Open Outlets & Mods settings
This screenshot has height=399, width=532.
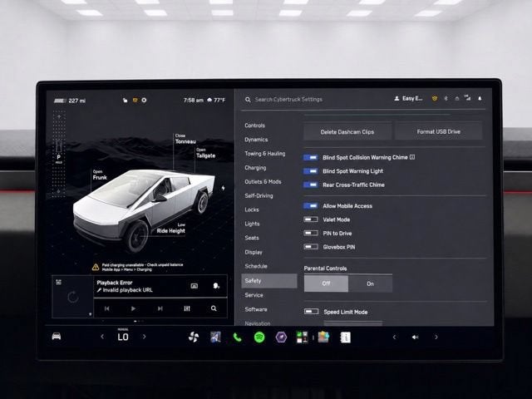pos(263,182)
